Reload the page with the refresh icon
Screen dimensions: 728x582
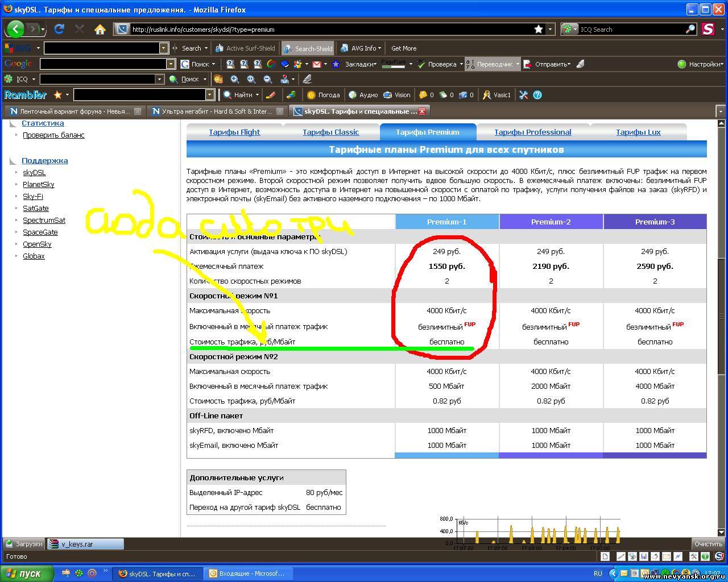click(x=59, y=29)
